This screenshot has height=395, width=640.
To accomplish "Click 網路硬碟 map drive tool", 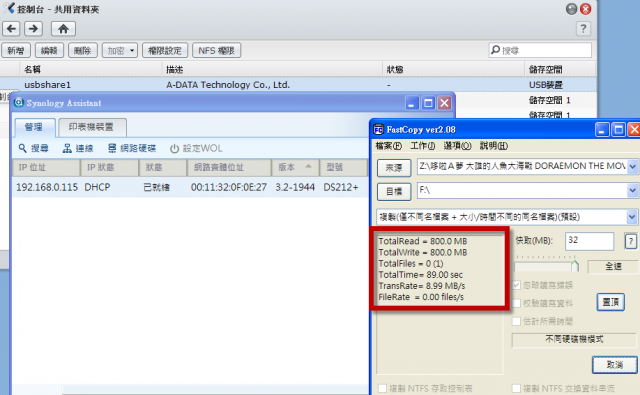I will click(131, 148).
